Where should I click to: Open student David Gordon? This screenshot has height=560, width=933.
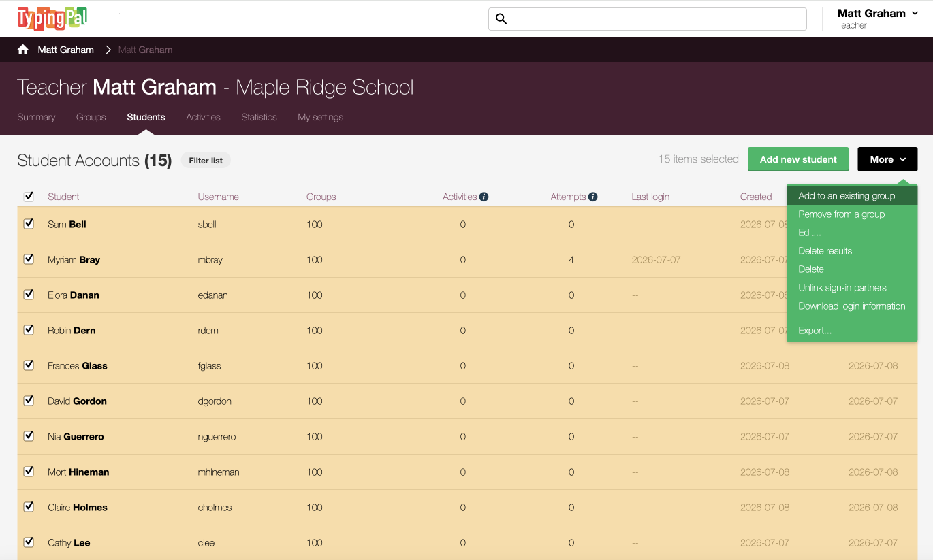coord(77,401)
